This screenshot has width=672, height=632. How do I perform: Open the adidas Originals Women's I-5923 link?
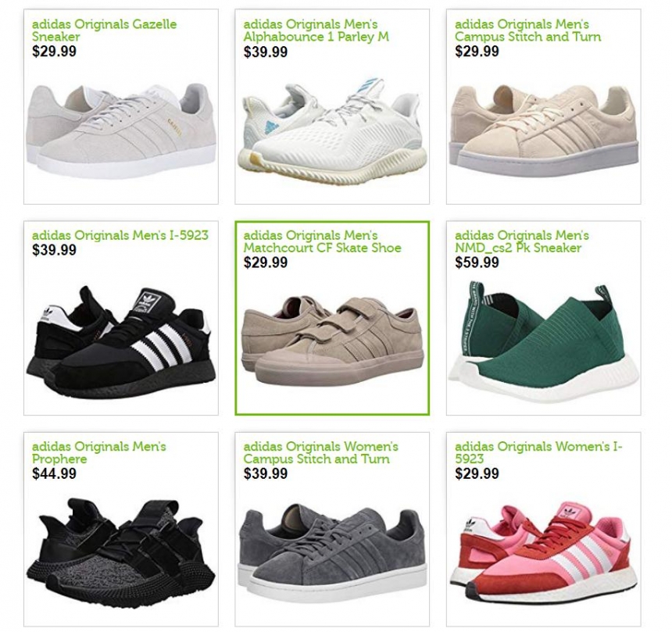538,452
